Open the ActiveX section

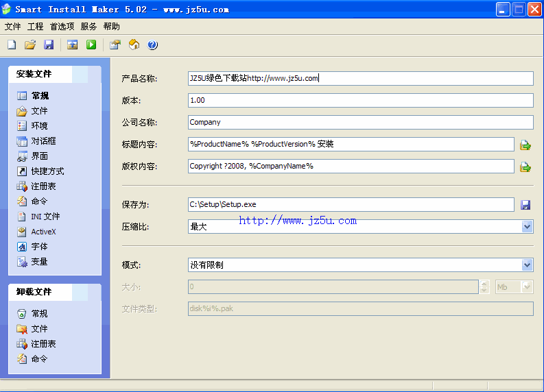pyautogui.click(x=36, y=232)
